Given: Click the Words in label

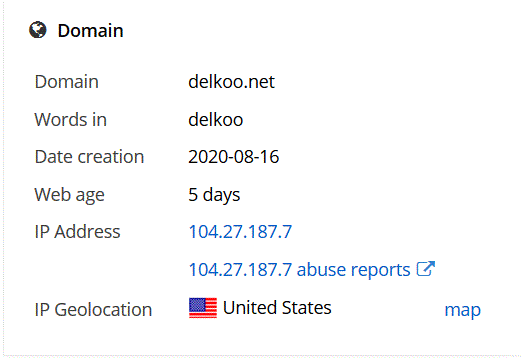Looking at the screenshot, I should 71,120.
